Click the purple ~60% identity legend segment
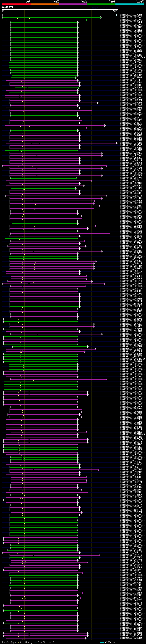Image resolution: width=146 pixels, height=644 pixels. coord(73,4)
